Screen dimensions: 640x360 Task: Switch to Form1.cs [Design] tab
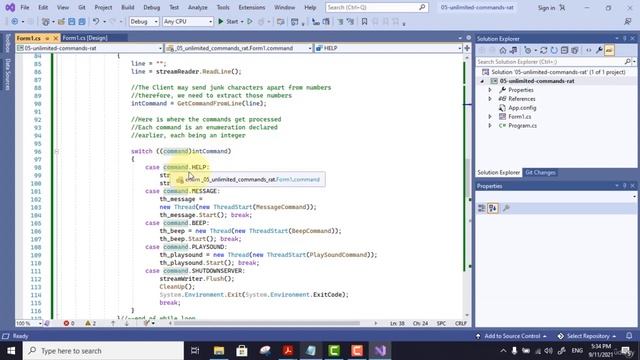coord(85,38)
